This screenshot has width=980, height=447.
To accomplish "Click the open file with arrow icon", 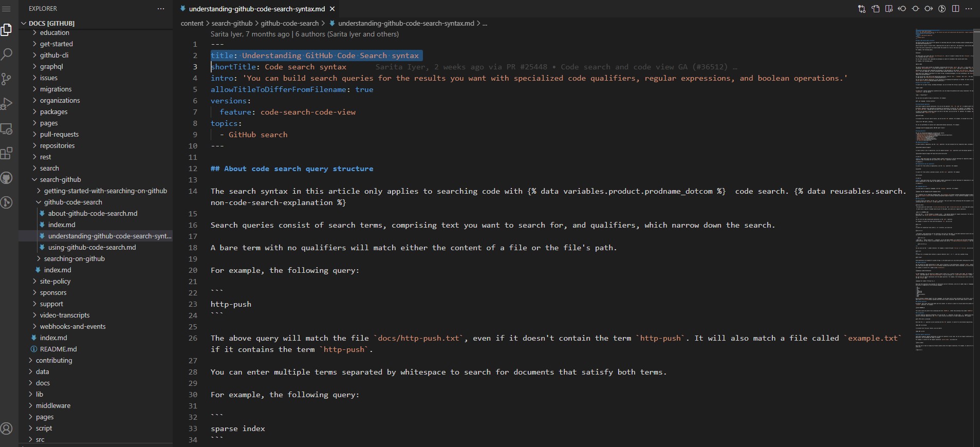I will pos(876,9).
